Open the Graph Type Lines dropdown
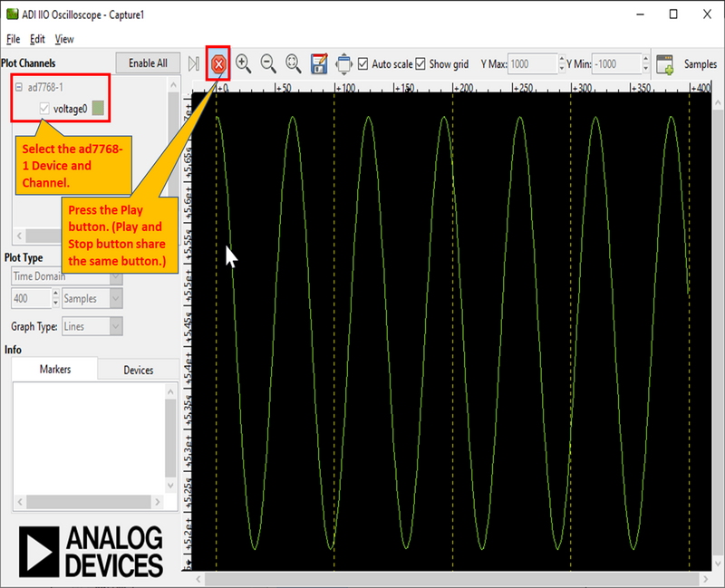The height and width of the screenshot is (588, 725). [92, 326]
